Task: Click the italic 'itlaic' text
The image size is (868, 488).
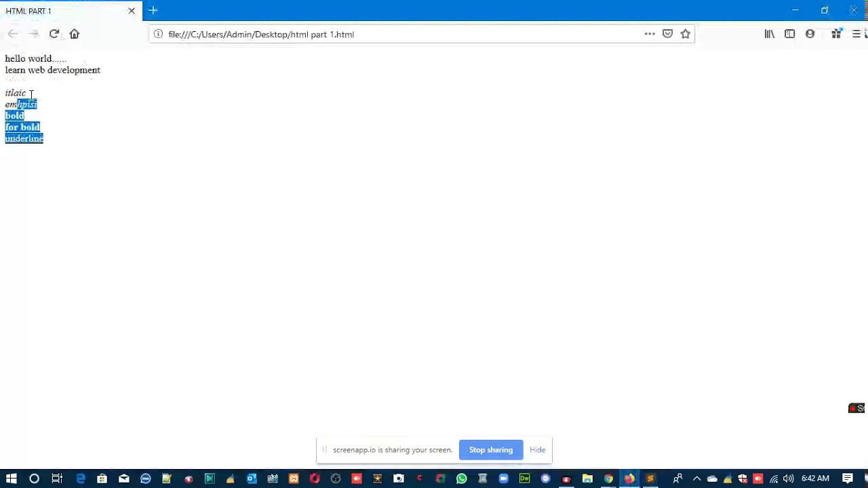Action: [x=15, y=93]
